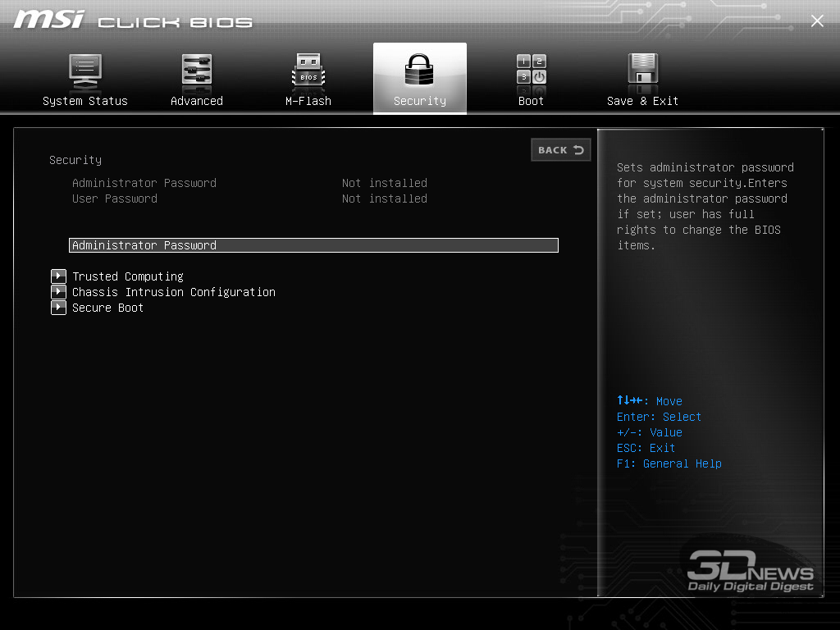Expand Chassis Intrusion Configuration arrow
Viewport: 840px width, 630px height.
point(58,292)
